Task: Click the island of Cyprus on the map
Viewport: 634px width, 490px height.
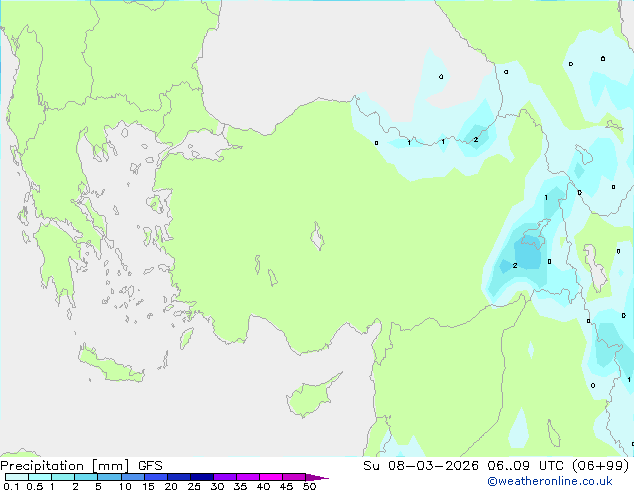Action: coord(311,397)
